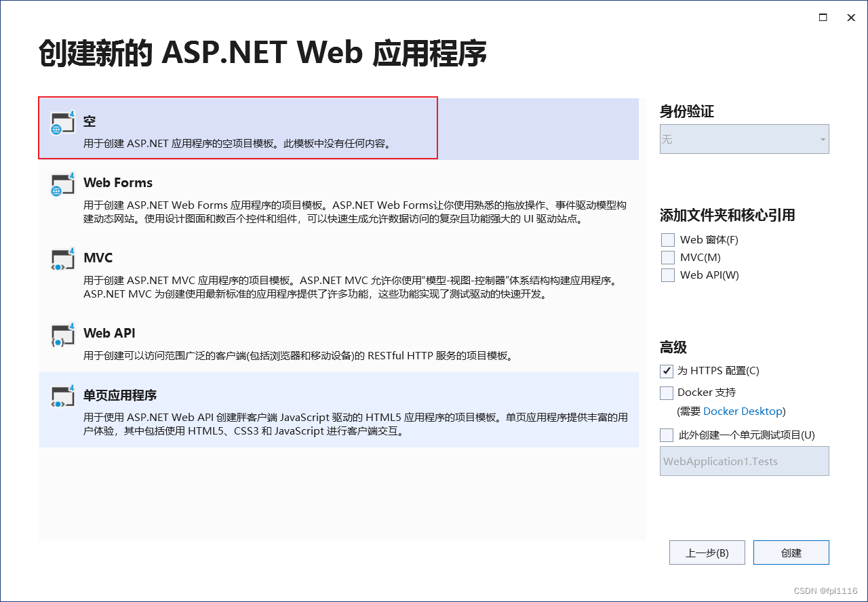Click the Web Forms template icon
The height and width of the screenshot is (602, 868).
point(62,184)
